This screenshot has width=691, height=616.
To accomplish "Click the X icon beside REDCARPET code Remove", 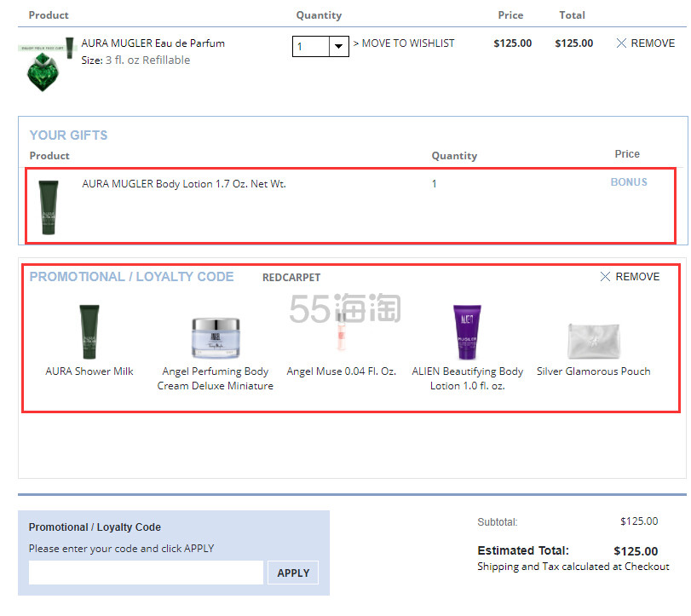I will coord(605,277).
